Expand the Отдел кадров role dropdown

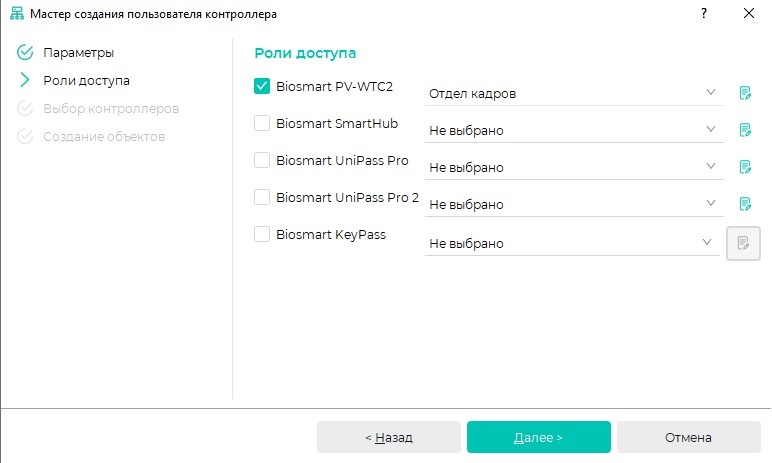click(574, 93)
